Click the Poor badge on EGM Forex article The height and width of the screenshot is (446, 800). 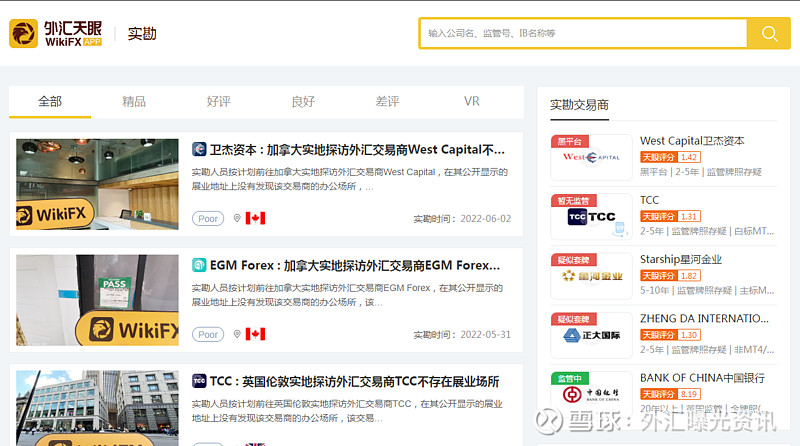pos(208,334)
